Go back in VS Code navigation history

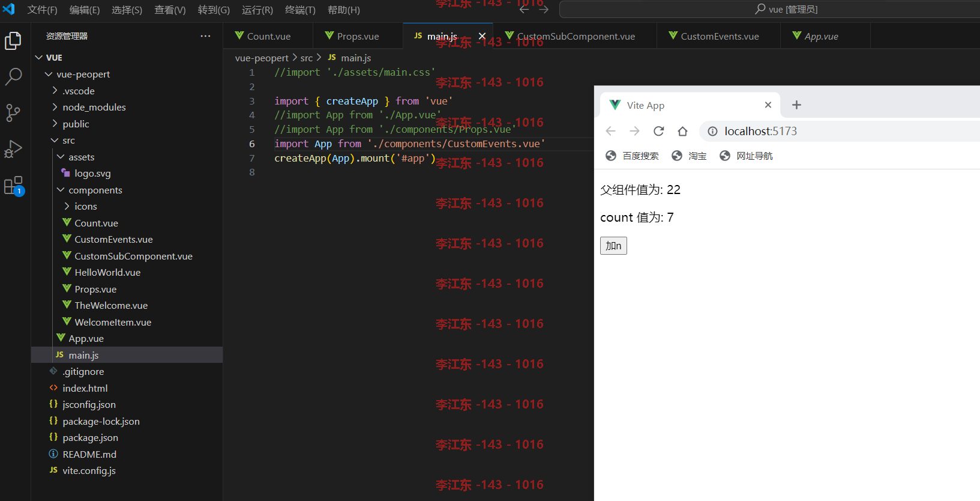[524, 10]
